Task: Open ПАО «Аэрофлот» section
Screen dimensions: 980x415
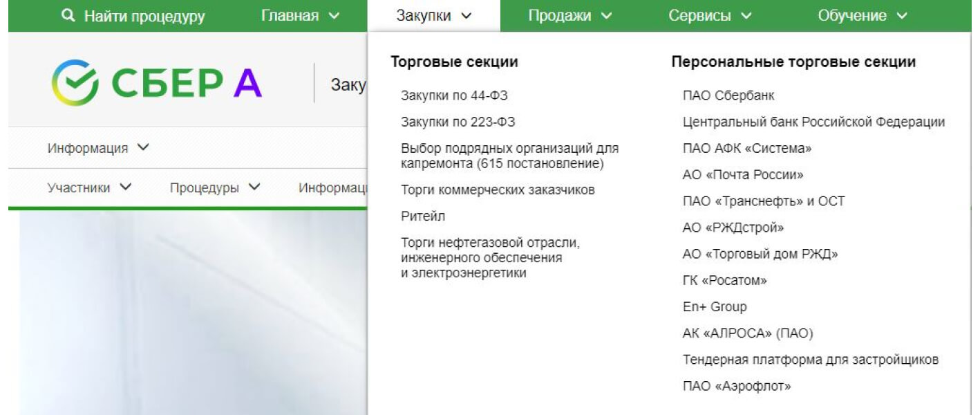Action: [737, 386]
